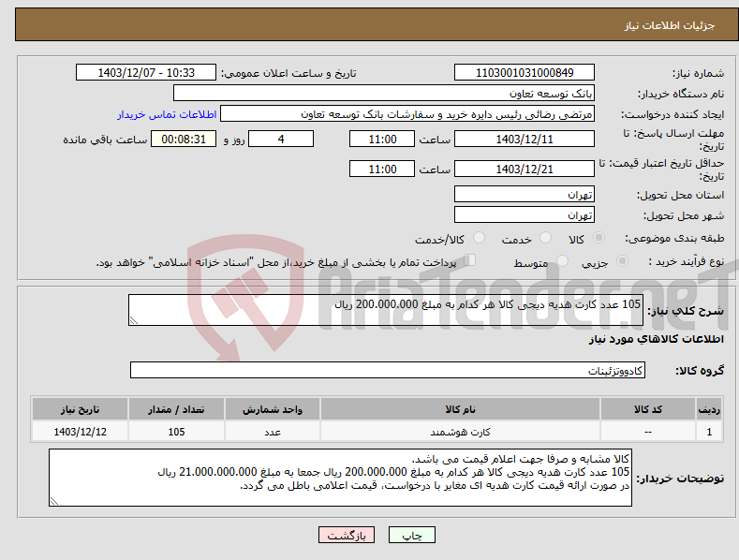The height and width of the screenshot is (560, 739).
Task: Click the price validity time 11:00 field
Action: 382,169
